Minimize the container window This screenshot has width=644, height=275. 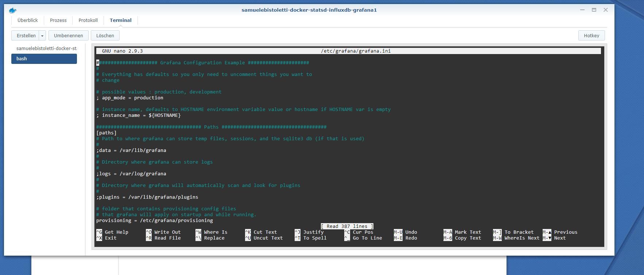tap(582, 10)
